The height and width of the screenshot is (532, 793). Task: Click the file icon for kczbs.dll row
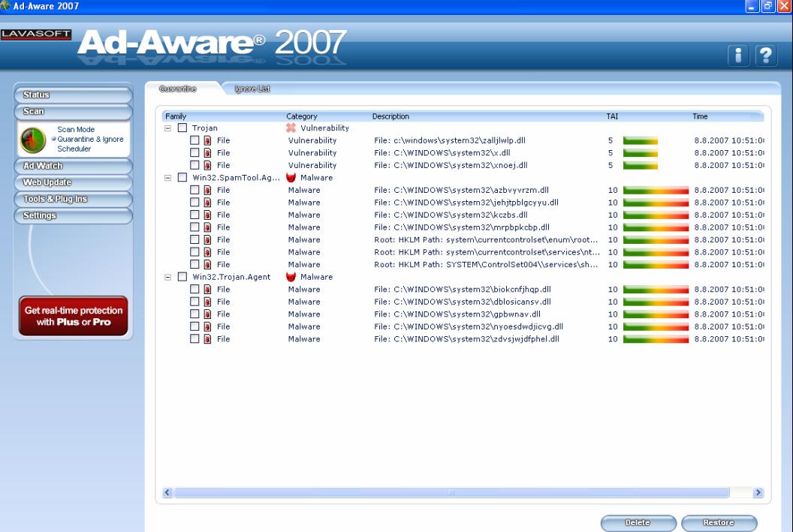[x=207, y=215]
